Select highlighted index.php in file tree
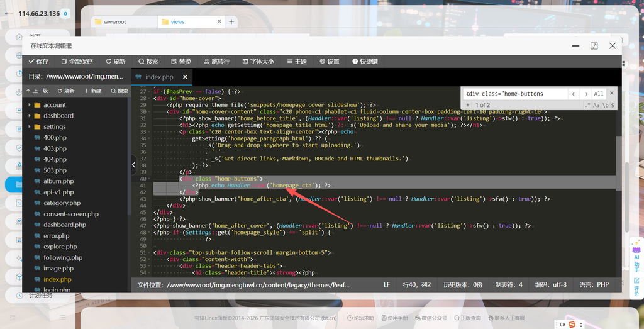This screenshot has height=329, width=644. (57, 279)
